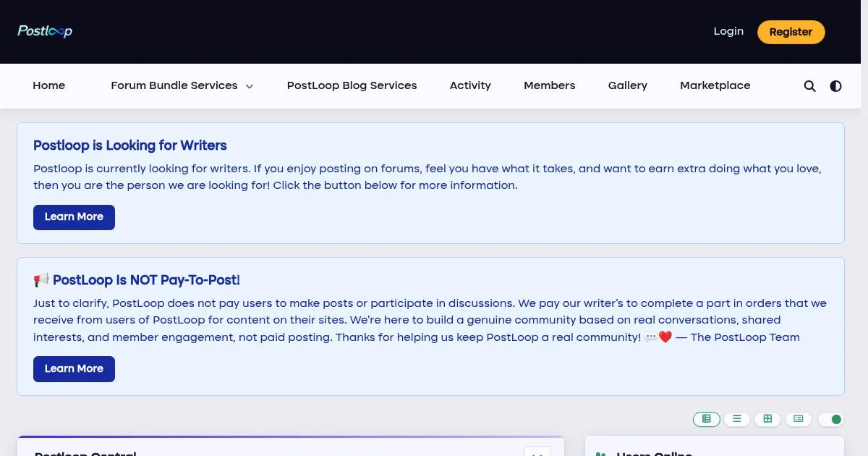Open the search magnifier icon
868x456 pixels.
(x=810, y=86)
